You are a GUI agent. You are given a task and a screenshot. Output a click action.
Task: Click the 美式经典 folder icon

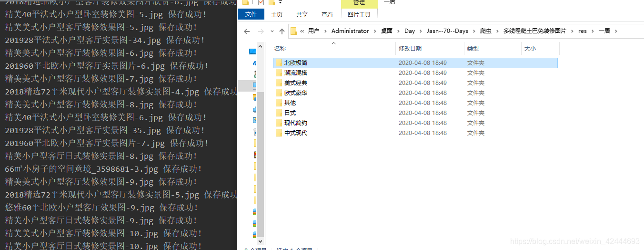279,83
